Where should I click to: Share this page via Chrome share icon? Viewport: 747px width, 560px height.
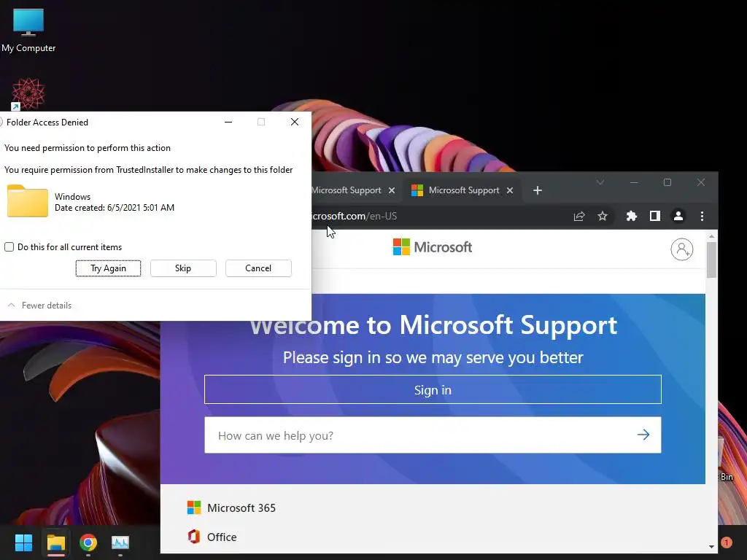click(x=578, y=216)
